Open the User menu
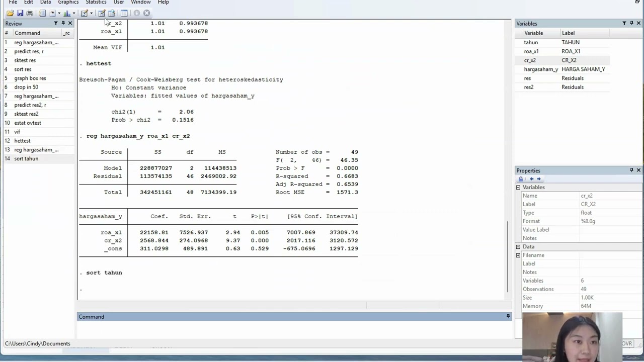 pos(119,3)
